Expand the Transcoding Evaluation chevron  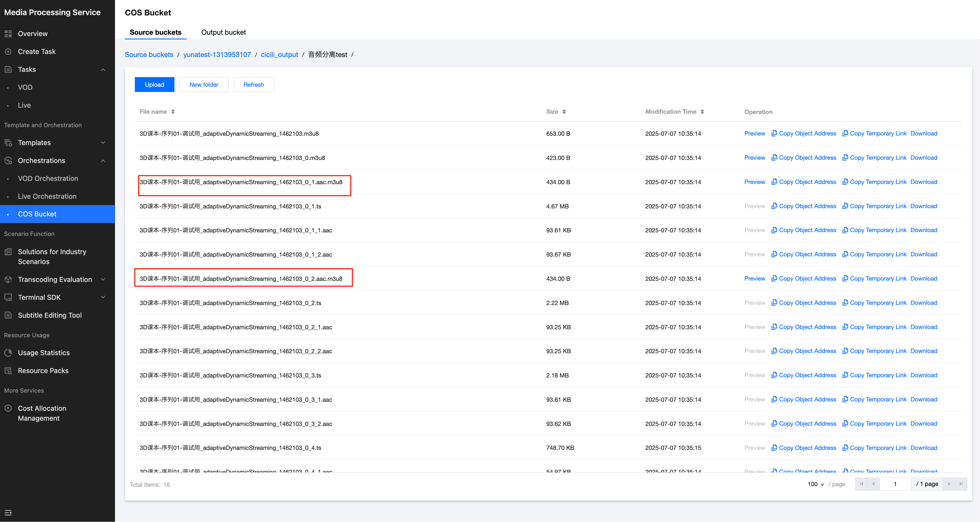103,279
